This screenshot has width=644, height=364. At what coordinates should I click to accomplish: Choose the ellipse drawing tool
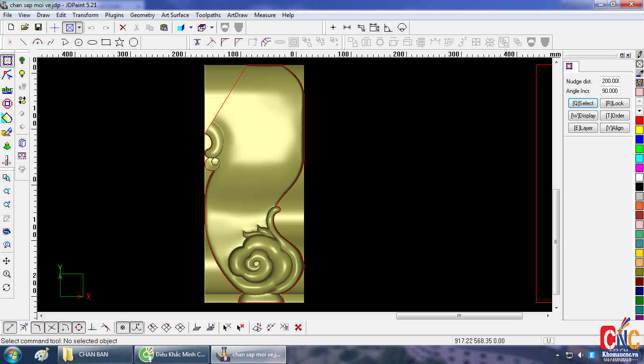tap(92, 42)
